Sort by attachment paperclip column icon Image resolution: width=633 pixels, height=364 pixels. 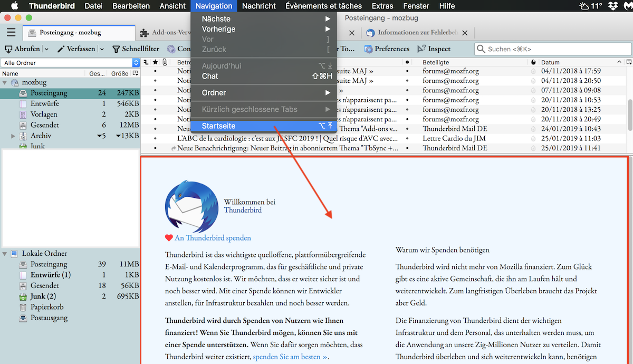click(x=165, y=62)
